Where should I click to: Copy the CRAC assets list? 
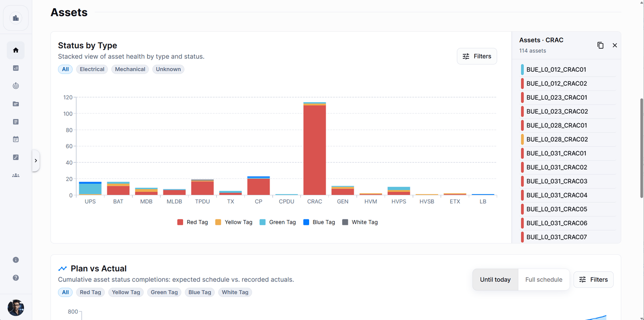600,45
